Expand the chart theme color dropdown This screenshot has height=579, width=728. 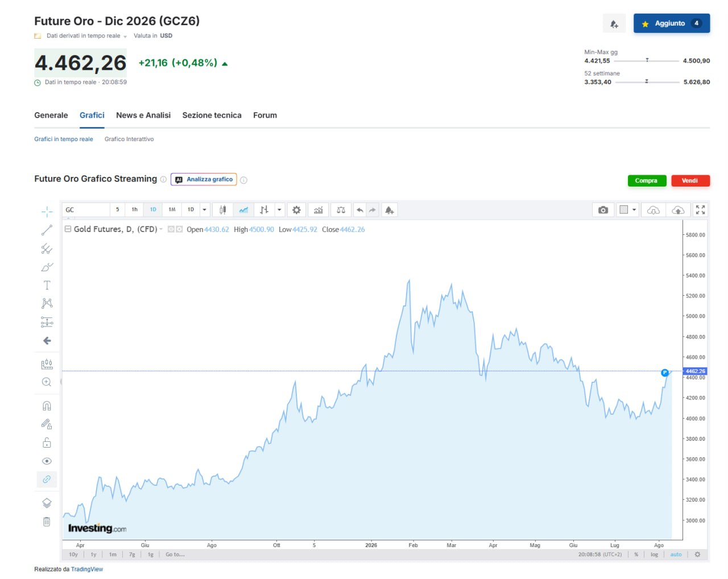pyautogui.click(x=634, y=210)
